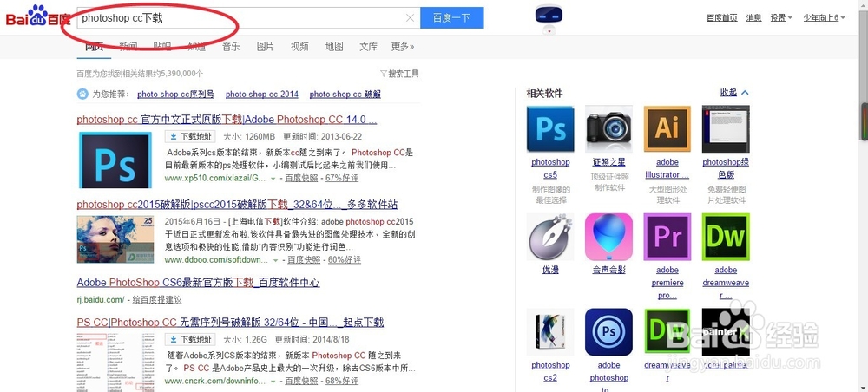Click photoshop cs5 Ps icon
This screenshot has width=868, height=392.
pos(550,129)
